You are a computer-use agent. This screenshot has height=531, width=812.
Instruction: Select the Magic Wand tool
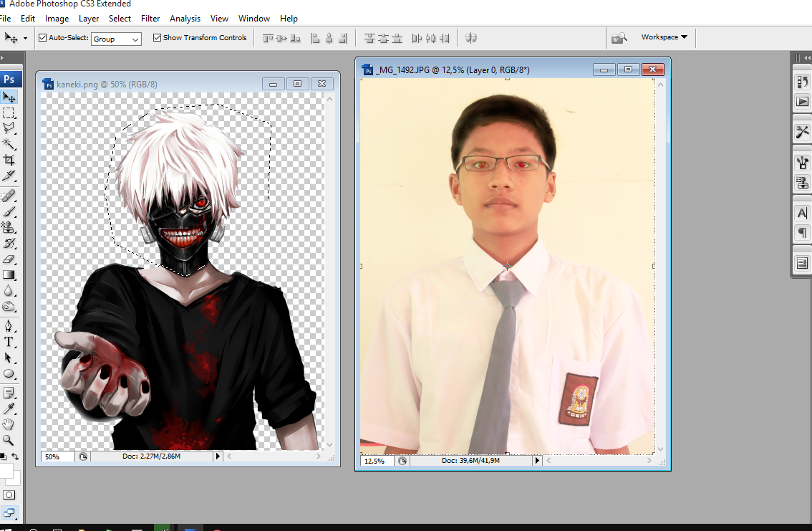(9, 144)
